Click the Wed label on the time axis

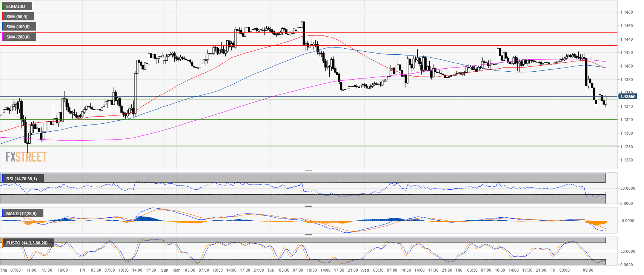(364, 270)
